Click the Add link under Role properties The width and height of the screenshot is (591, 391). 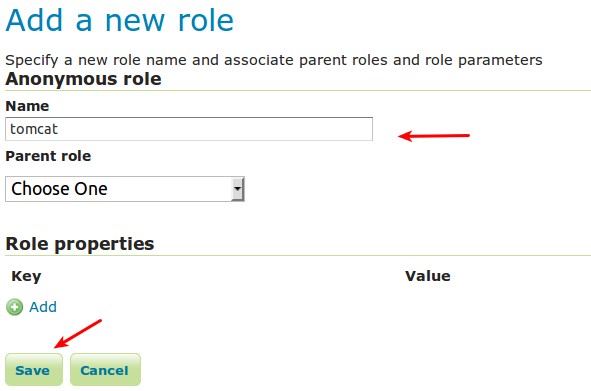[x=43, y=307]
